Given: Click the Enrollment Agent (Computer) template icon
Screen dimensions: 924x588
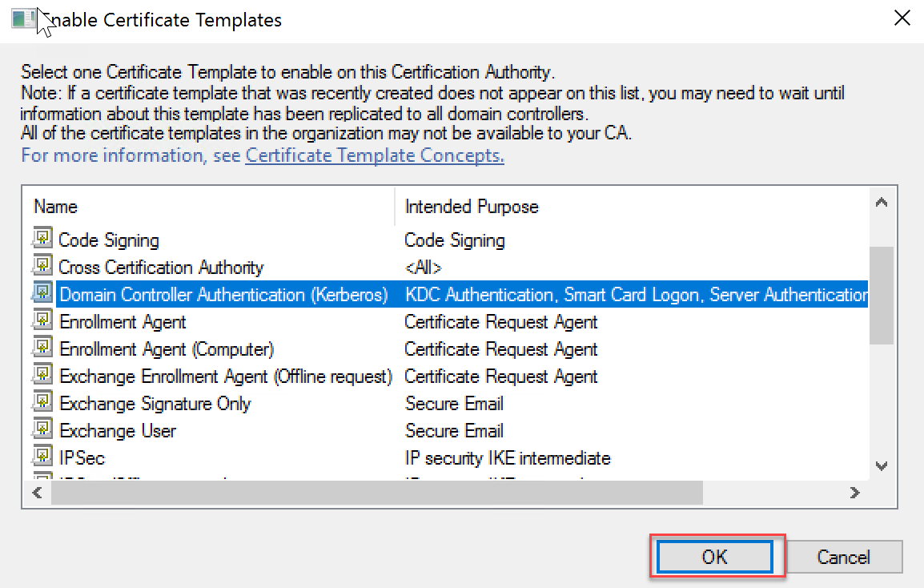Looking at the screenshot, I should [x=42, y=348].
